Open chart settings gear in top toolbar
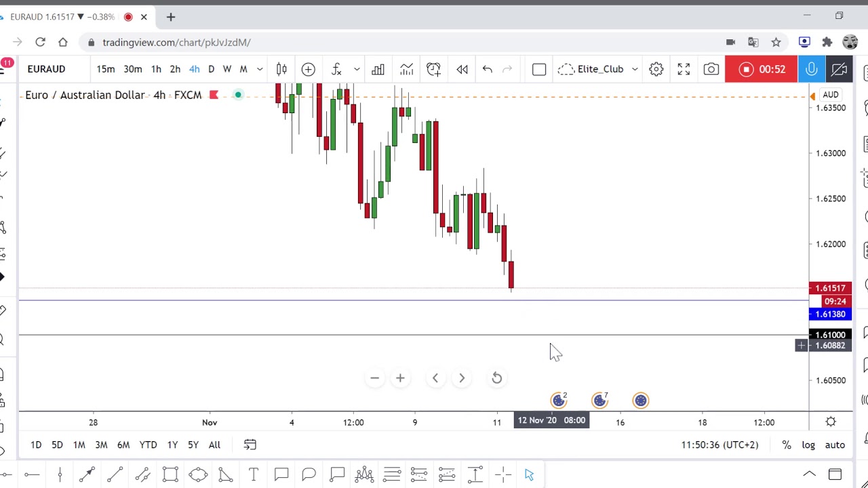This screenshot has width=868, height=488. click(656, 69)
